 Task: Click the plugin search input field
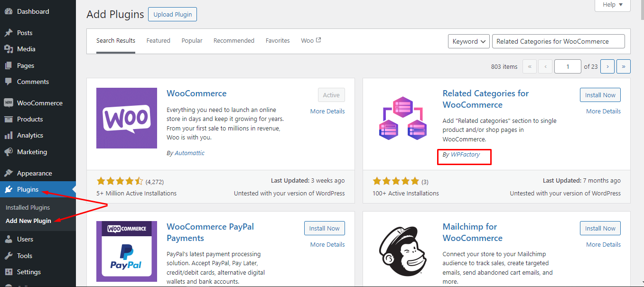coord(559,41)
